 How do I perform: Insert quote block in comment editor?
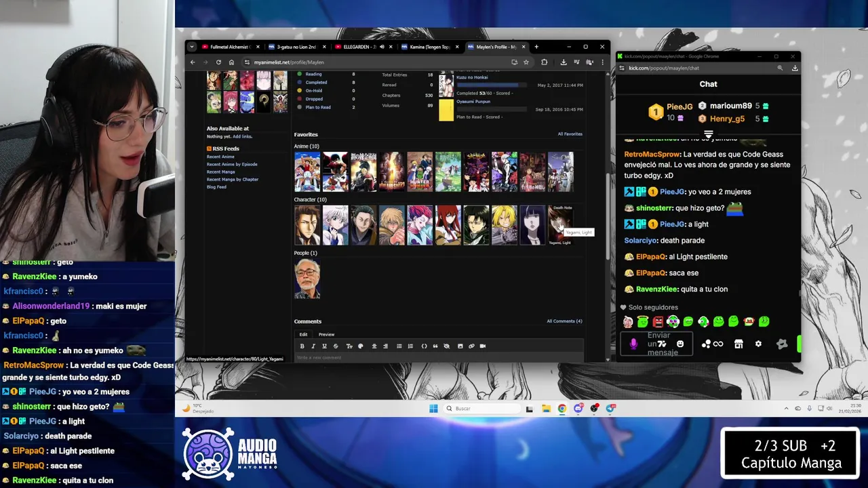(x=435, y=346)
